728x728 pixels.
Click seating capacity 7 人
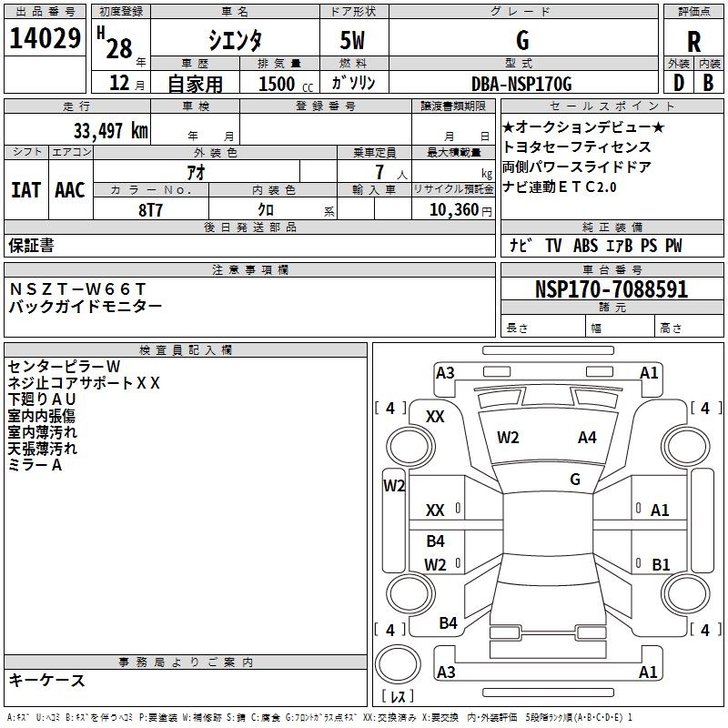click(x=391, y=172)
